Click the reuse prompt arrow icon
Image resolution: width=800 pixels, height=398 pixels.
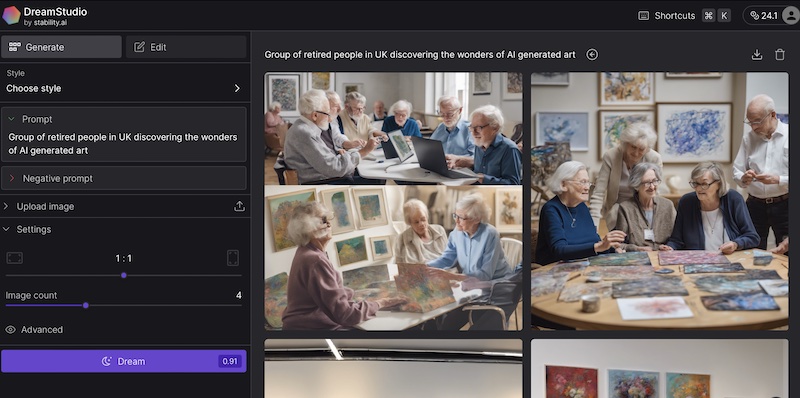click(x=592, y=55)
